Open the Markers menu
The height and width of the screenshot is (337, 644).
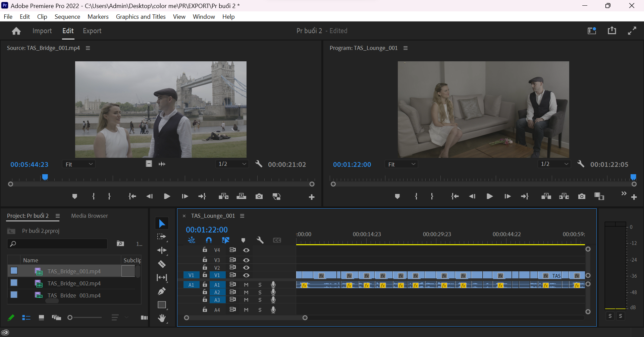(x=98, y=17)
